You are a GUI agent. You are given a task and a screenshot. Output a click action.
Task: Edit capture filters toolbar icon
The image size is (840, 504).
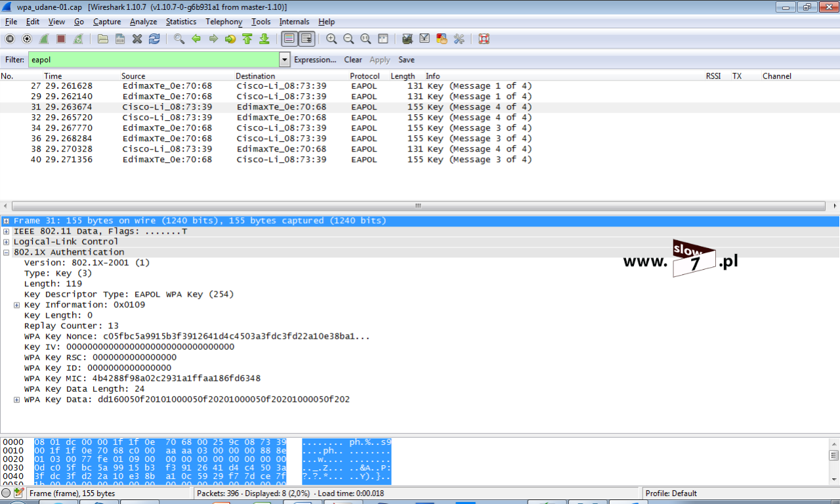tap(408, 39)
